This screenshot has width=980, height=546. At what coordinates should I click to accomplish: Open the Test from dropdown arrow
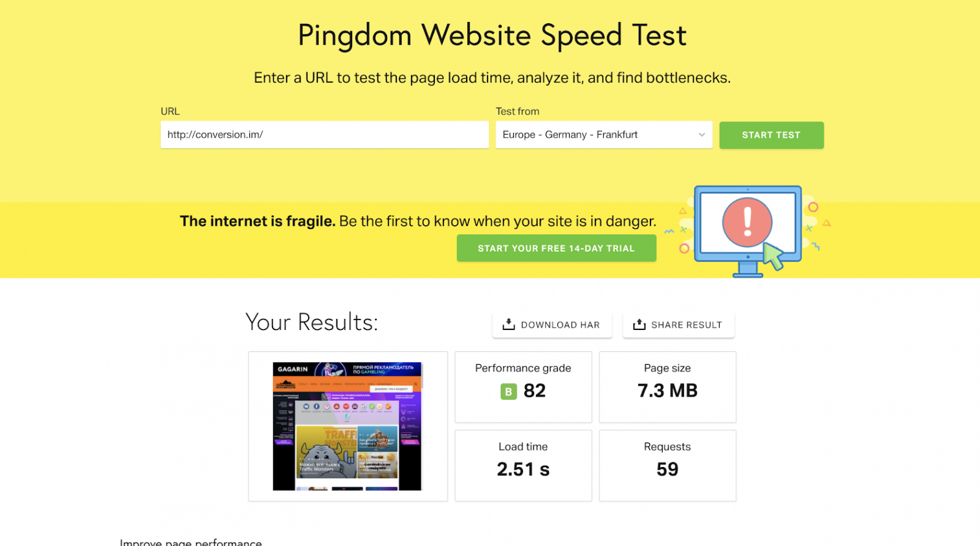[702, 135]
